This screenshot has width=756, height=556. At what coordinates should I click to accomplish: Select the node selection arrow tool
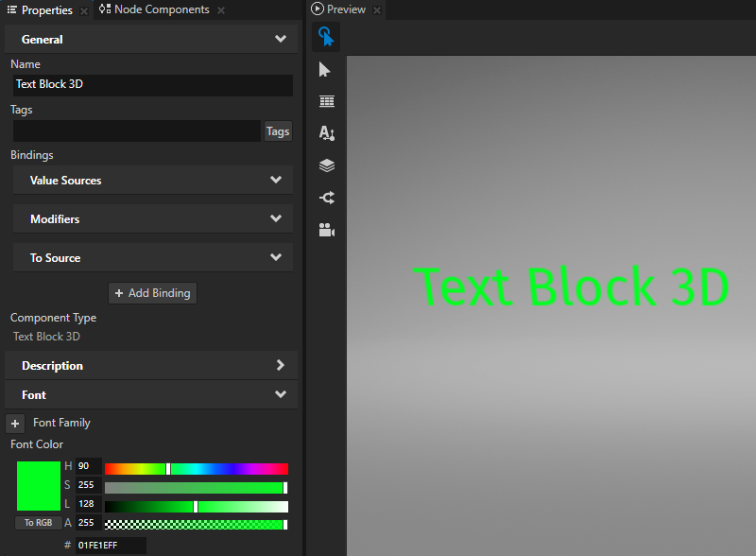pos(326,69)
